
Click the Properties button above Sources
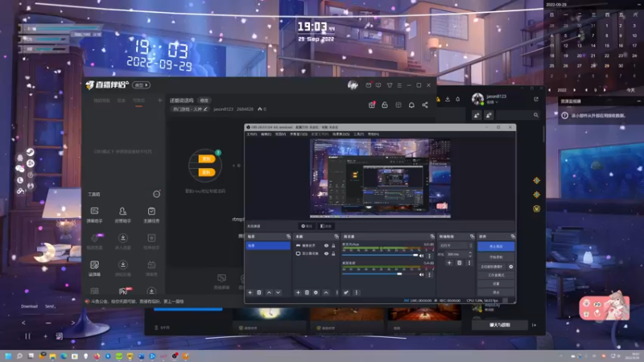pyautogui.click(x=307, y=226)
